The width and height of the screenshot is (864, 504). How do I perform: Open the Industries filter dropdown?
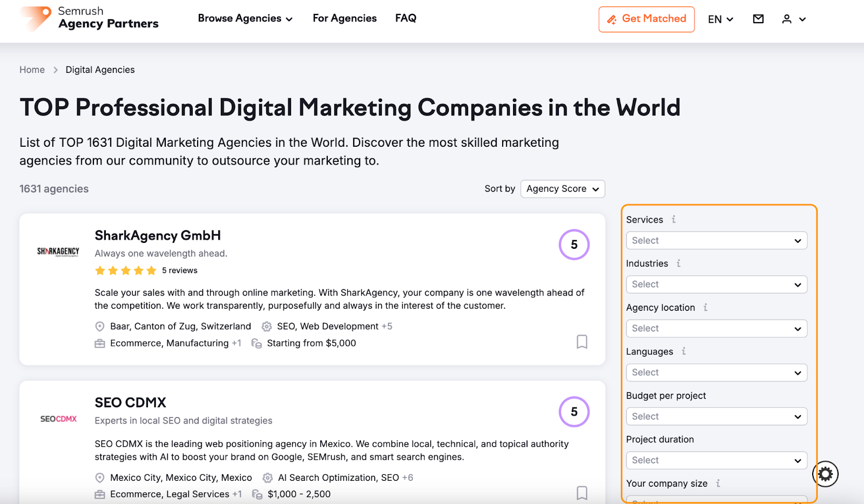(x=716, y=284)
